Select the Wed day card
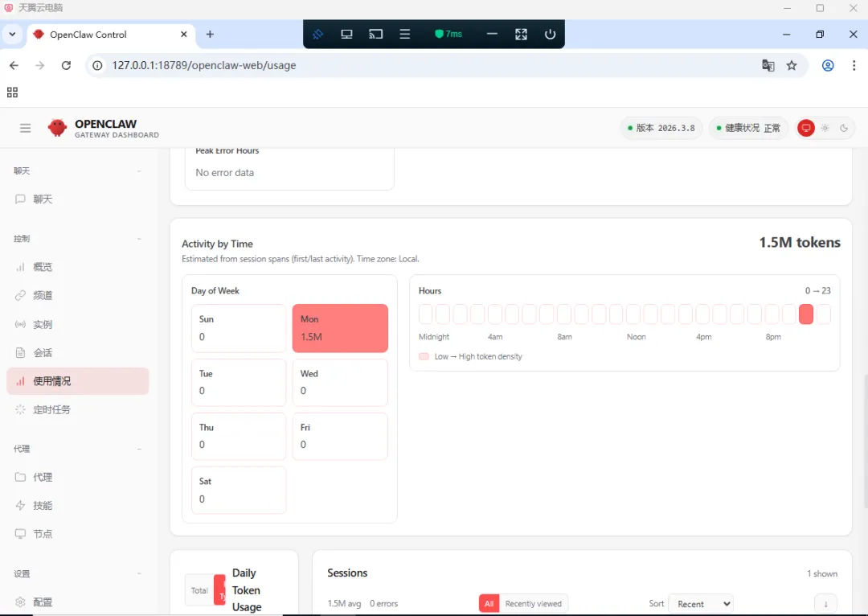The height and width of the screenshot is (616, 868). point(340,382)
